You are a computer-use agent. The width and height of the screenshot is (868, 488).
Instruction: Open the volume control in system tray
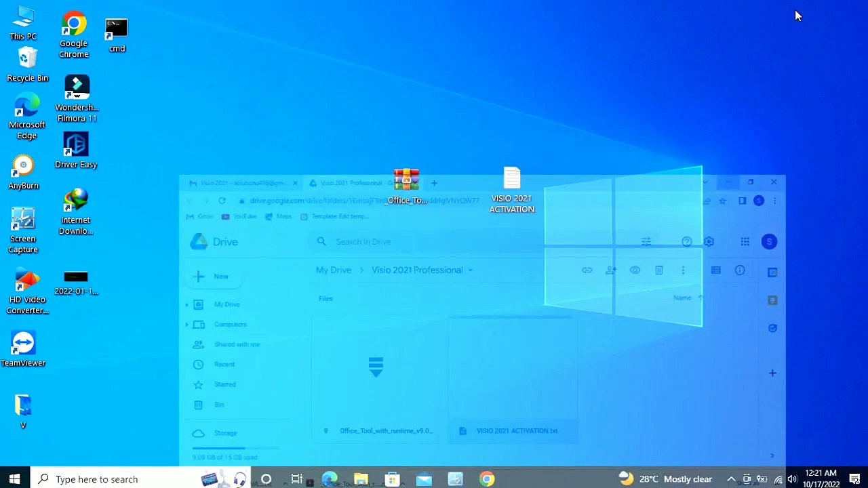[792, 479]
